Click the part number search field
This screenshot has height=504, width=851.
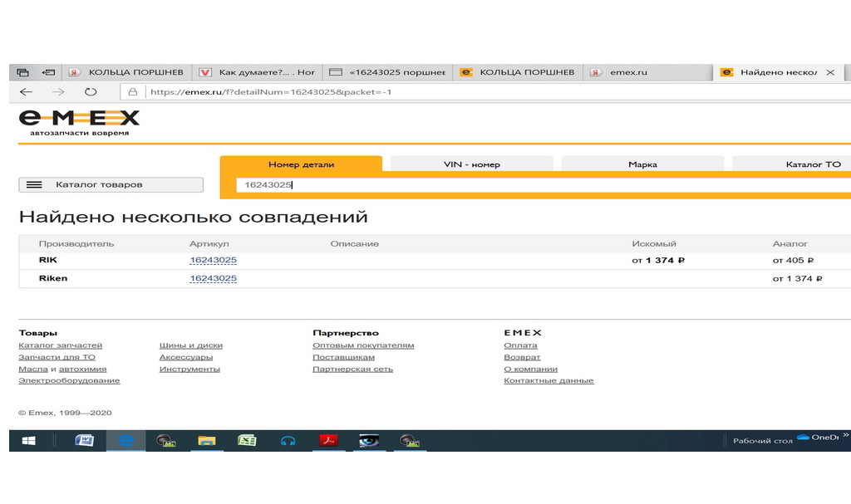[544, 184]
